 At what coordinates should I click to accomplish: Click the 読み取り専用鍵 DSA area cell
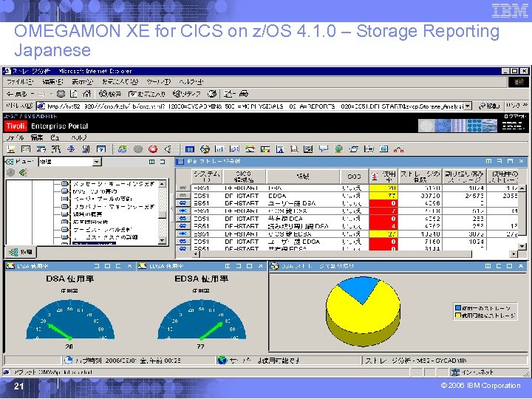click(x=303, y=226)
